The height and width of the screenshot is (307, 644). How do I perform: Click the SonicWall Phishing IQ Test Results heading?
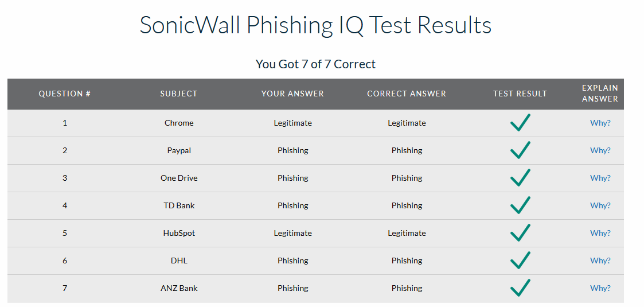click(315, 25)
